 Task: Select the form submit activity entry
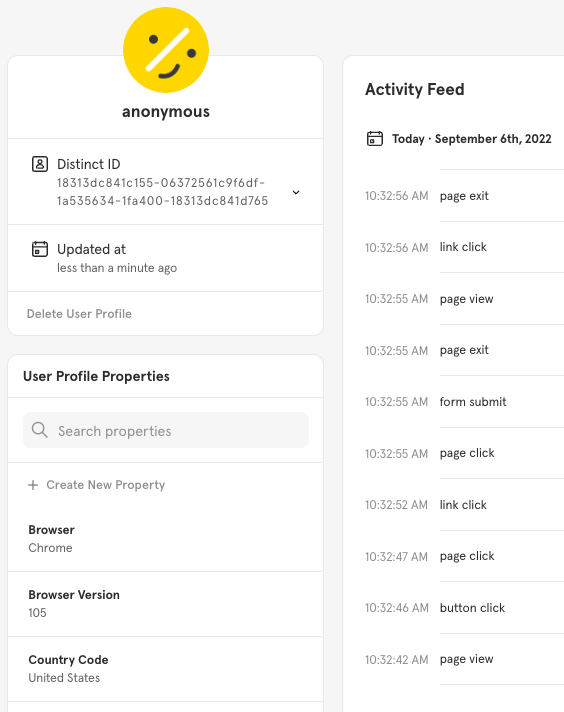[464, 402]
